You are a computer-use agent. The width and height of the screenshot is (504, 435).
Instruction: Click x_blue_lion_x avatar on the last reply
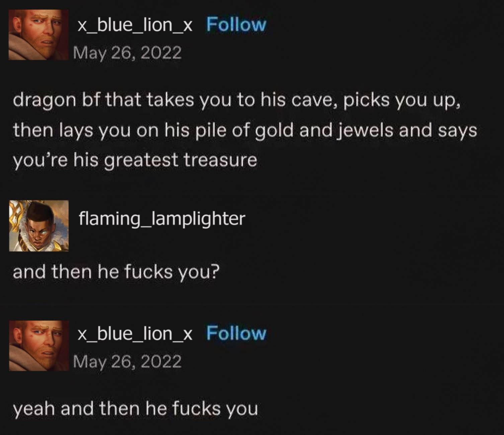(x=39, y=346)
